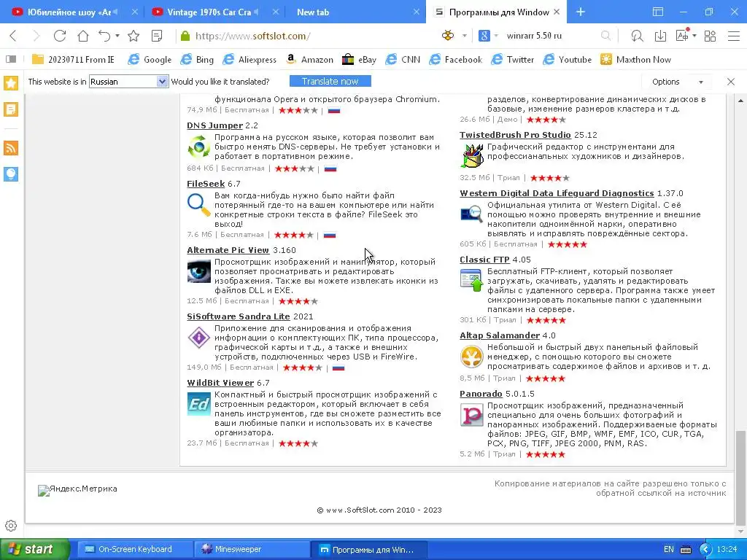The height and width of the screenshot is (560, 747).
Task: Open the bee extension dropdown arrow
Action: [x=465, y=36]
